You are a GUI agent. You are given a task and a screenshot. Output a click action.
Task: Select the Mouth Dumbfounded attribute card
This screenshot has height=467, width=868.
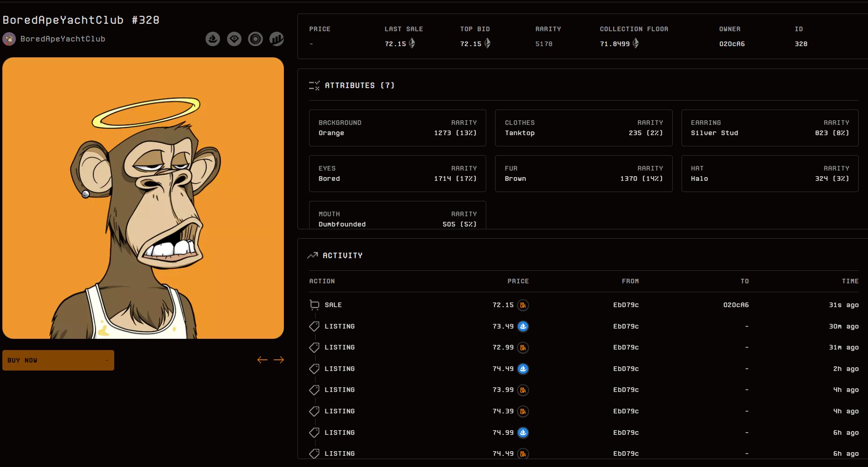pos(398,215)
